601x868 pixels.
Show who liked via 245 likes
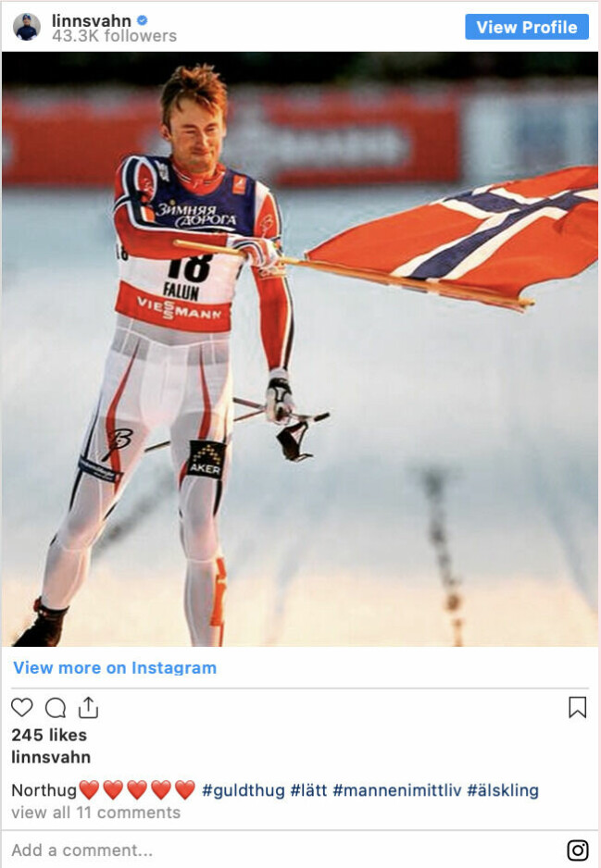(49, 735)
